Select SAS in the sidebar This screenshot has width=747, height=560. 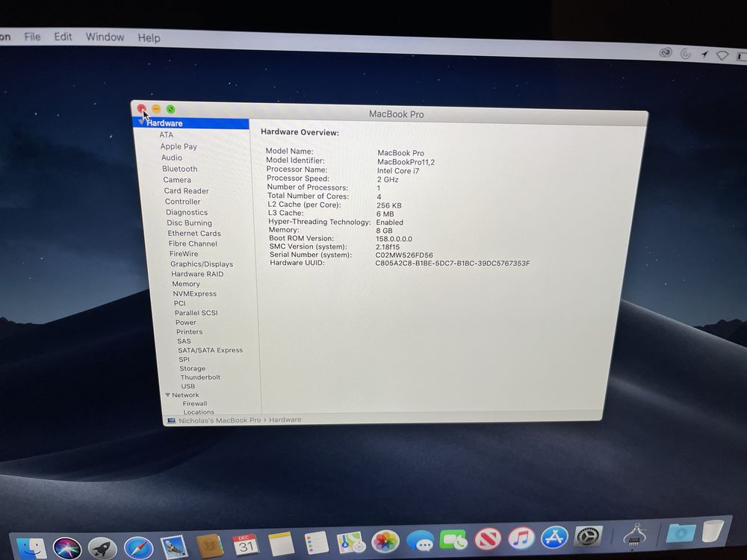click(x=184, y=341)
